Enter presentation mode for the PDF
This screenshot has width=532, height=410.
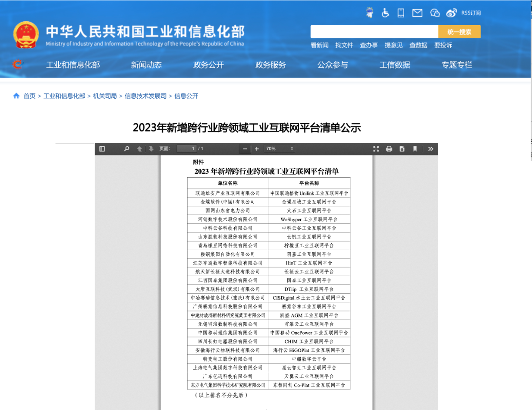pos(376,149)
